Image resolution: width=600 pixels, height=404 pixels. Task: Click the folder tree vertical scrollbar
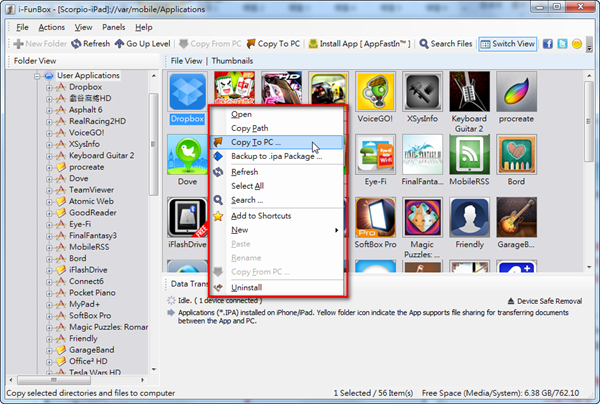coord(153,144)
